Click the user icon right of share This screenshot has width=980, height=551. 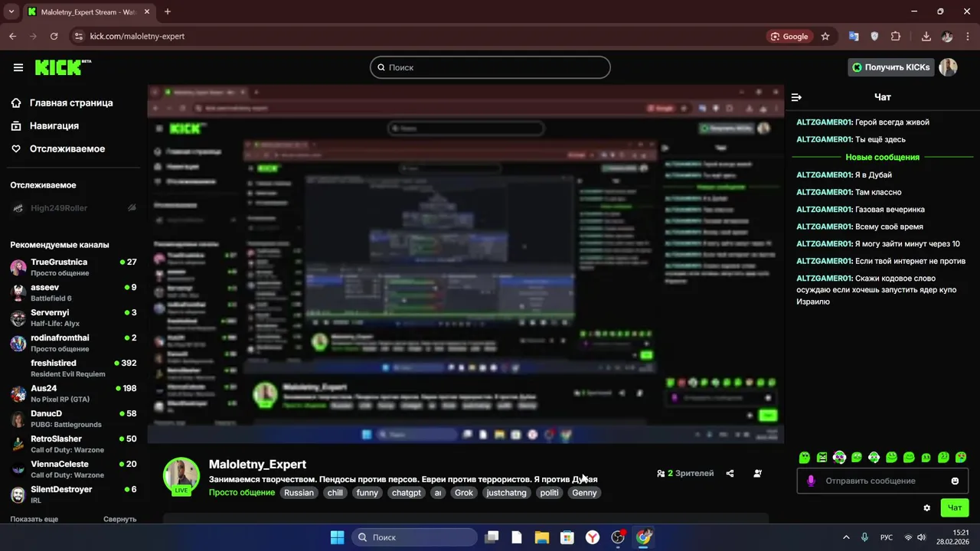point(757,473)
